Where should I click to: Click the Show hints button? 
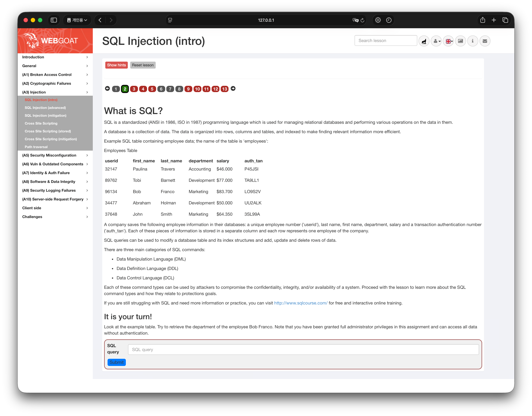pyautogui.click(x=116, y=65)
